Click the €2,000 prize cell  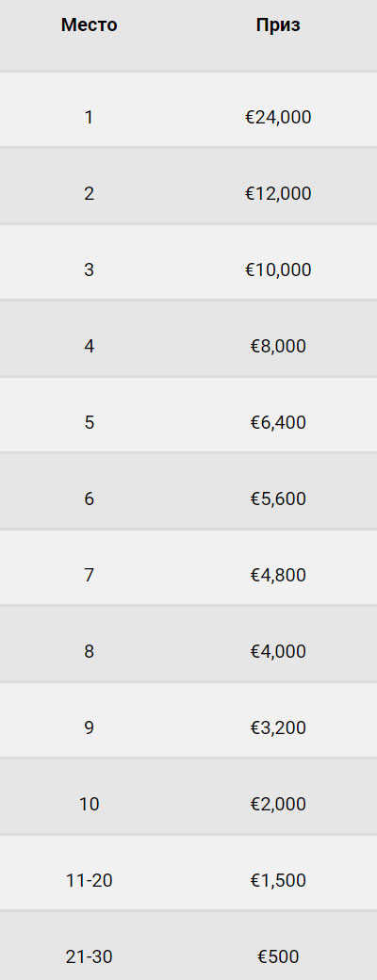pos(278,803)
